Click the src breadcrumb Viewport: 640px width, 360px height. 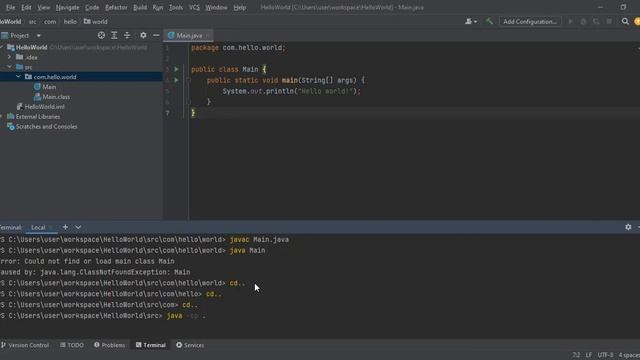point(32,22)
